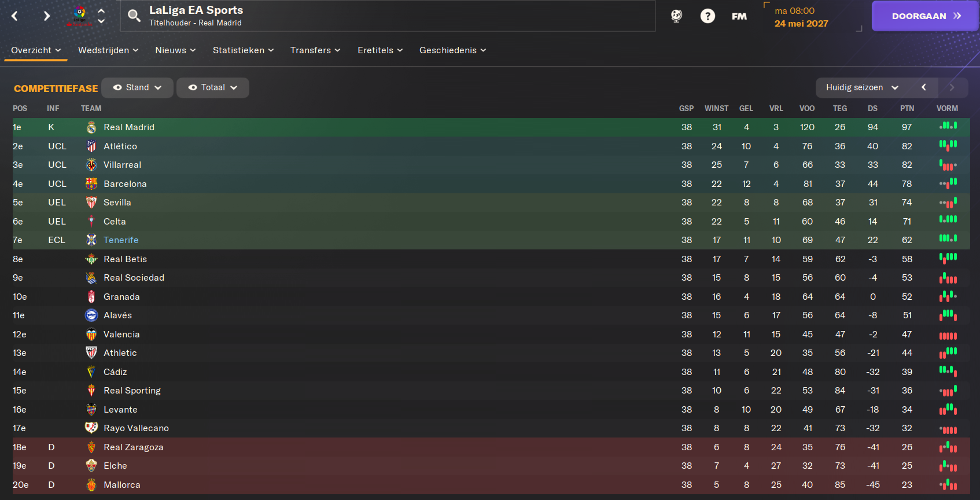Click the head-shaped icon beside help
Screen dimensions: 980x500
tap(676, 16)
